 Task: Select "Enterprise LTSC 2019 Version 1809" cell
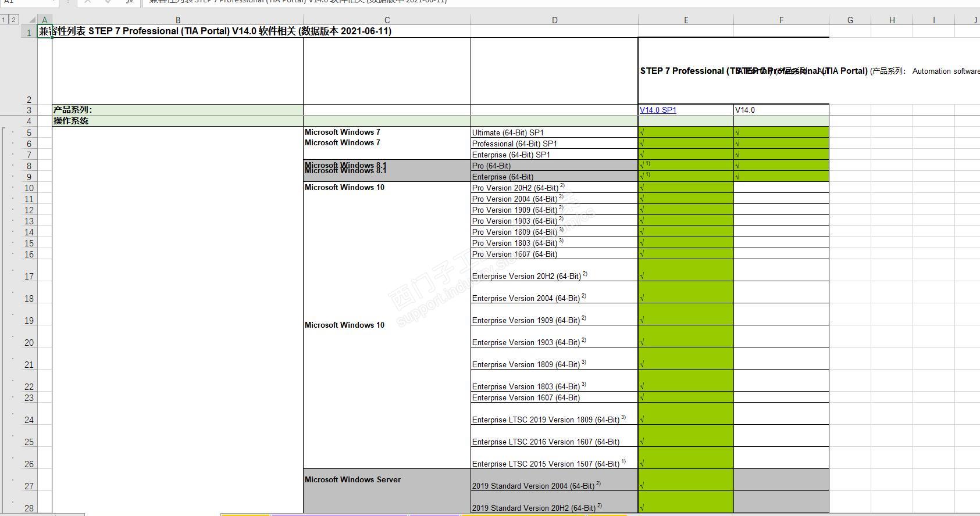(554, 414)
